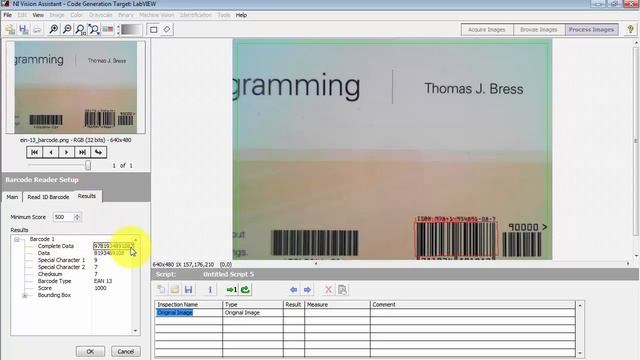Click the edit step document icon

tap(342, 289)
